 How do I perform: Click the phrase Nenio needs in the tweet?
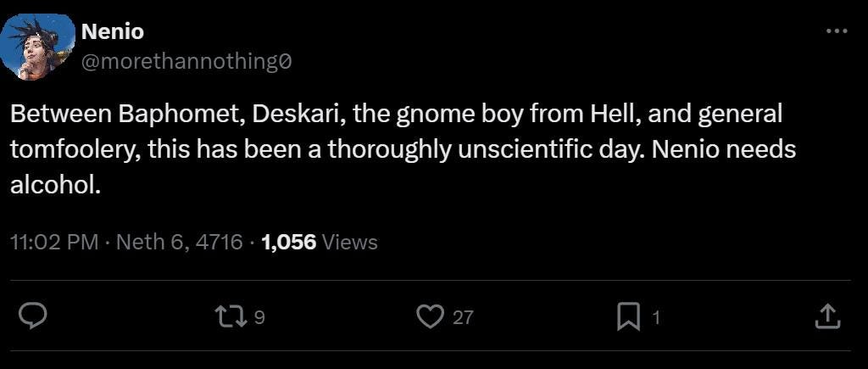coord(725,150)
